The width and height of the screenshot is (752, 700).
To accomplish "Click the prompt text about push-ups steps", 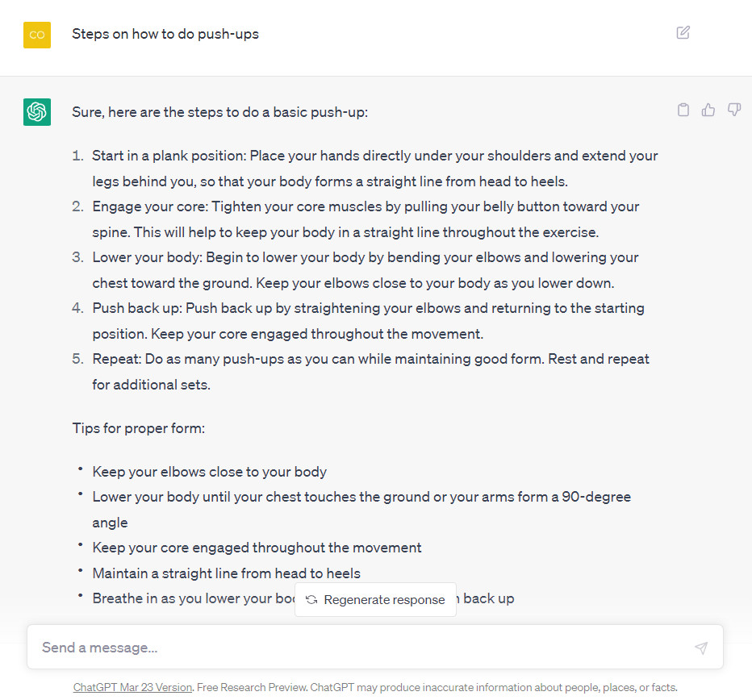I will pos(165,34).
